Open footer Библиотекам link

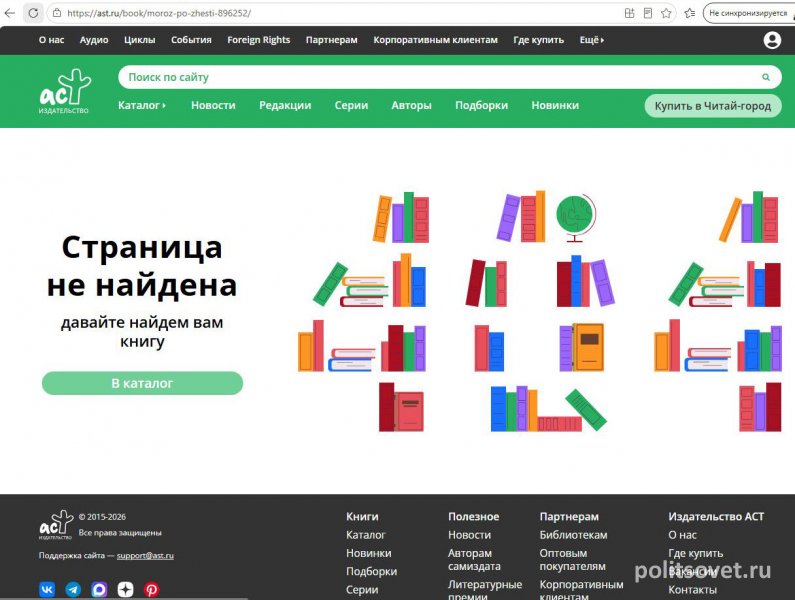(x=573, y=535)
